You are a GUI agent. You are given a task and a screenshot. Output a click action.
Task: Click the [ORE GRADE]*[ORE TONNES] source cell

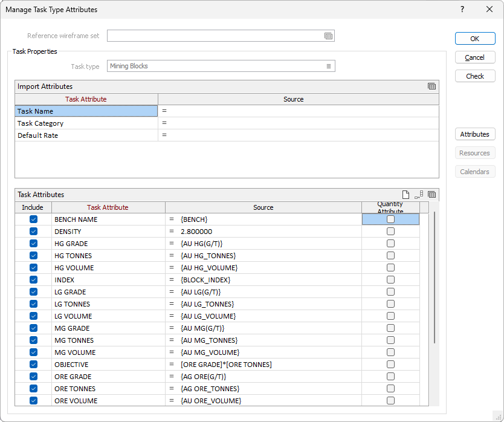point(263,365)
